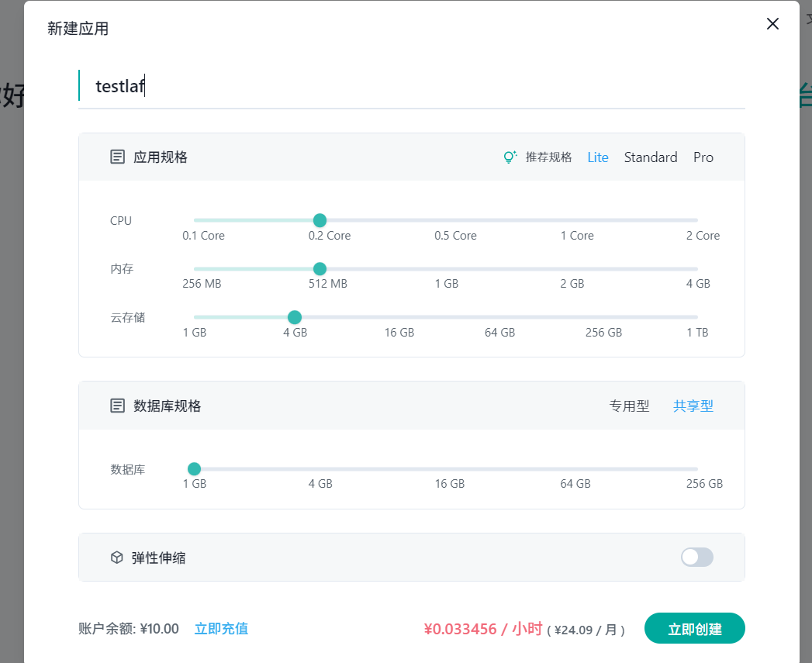
Task: Click the 数据库规格 section icon
Action: (x=118, y=406)
